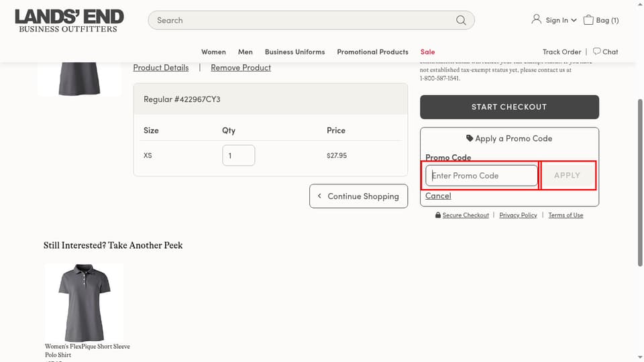644x362 pixels.
Task: Open the Sale menu
Action: click(427, 52)
